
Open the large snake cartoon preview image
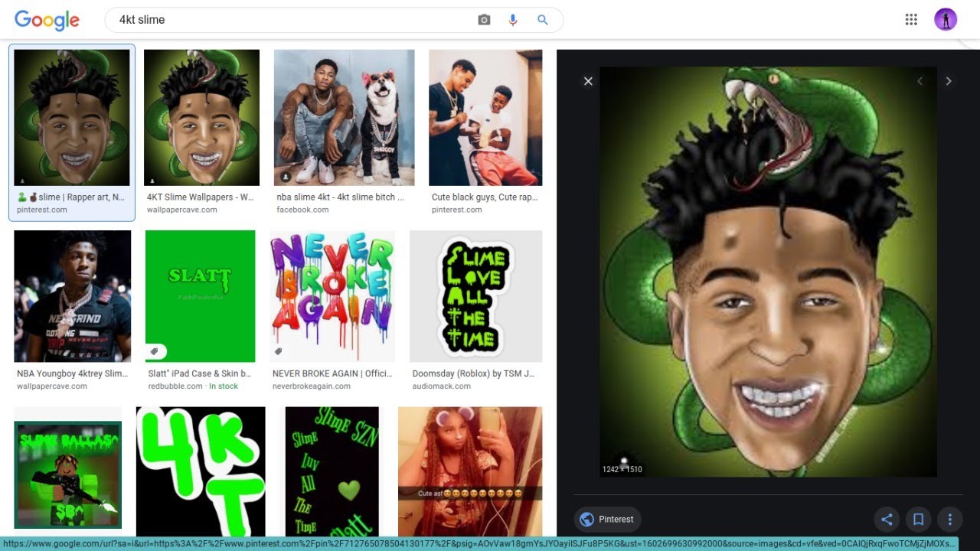(768, 272)
